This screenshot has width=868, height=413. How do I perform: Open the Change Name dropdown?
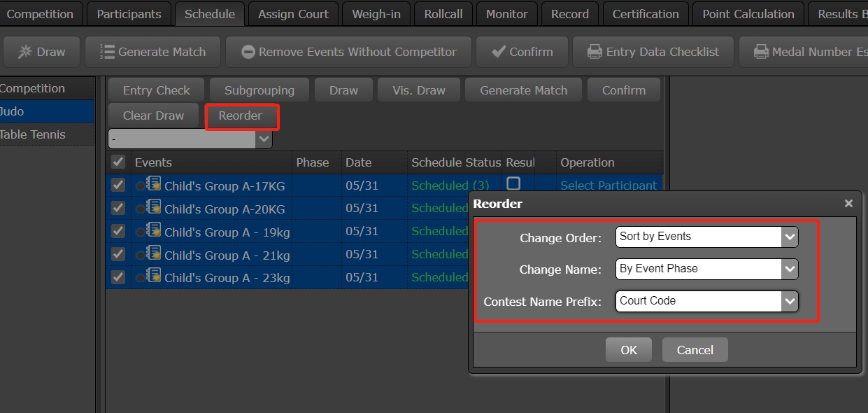790,269
